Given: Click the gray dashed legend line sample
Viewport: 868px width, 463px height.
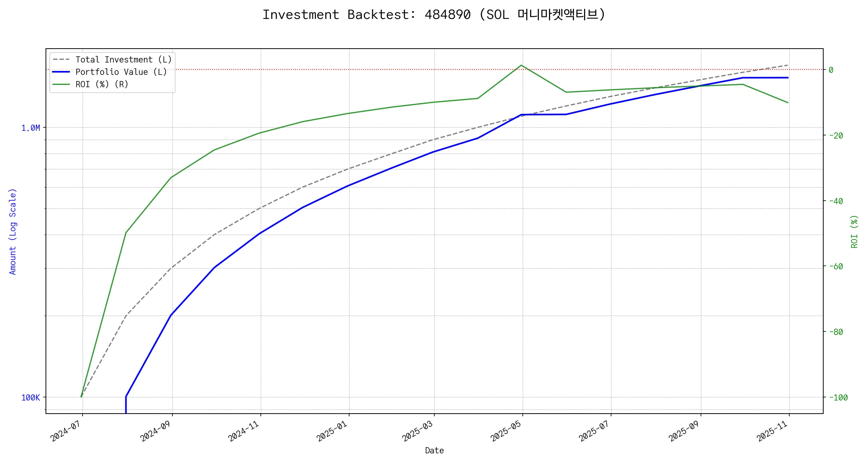Looking at the screenshot, I should point(61,59).
